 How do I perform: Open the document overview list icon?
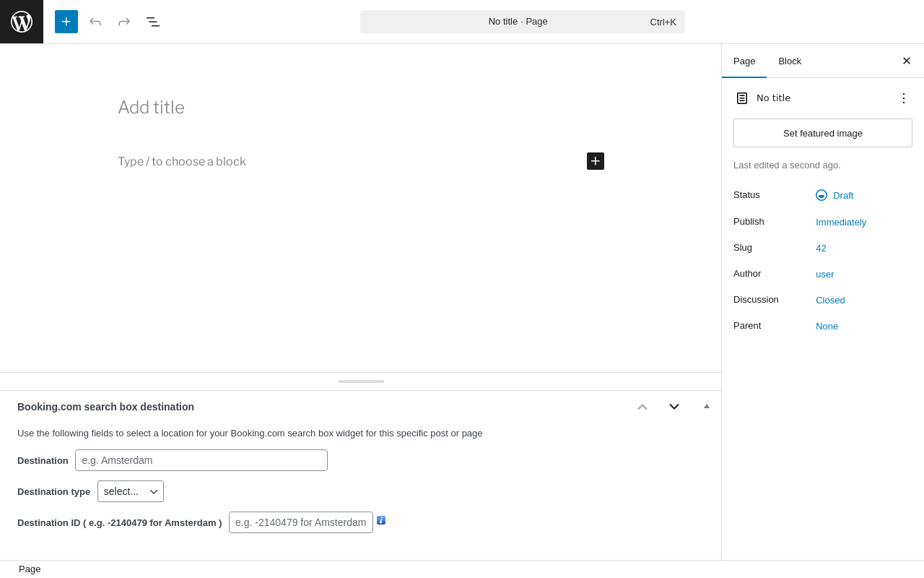(x=153, y=22)
